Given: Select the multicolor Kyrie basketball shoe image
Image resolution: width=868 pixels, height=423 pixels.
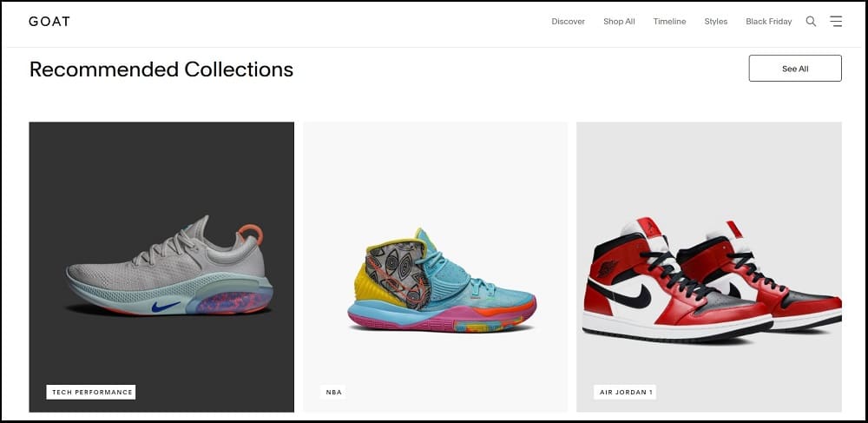Looking at the screenshot, I should (x=441, y=281).
